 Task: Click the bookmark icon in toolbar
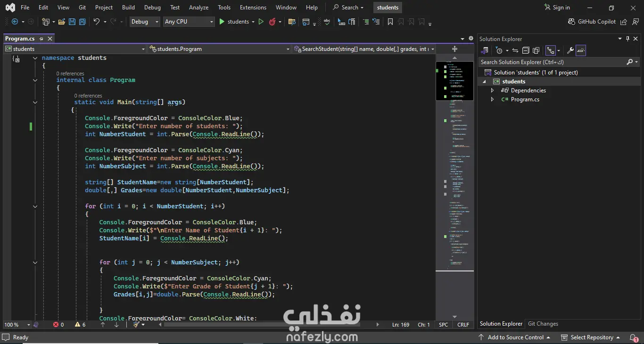(x=390, y=22)
